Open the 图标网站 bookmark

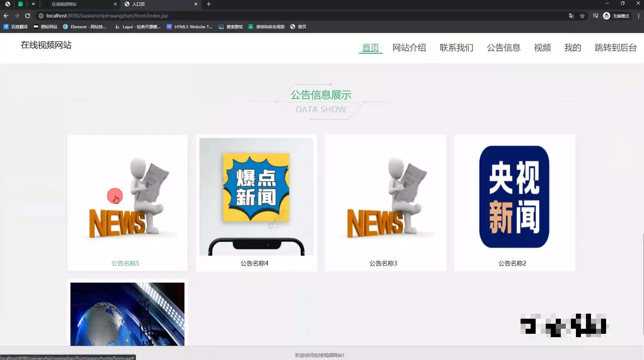point(45,27)
